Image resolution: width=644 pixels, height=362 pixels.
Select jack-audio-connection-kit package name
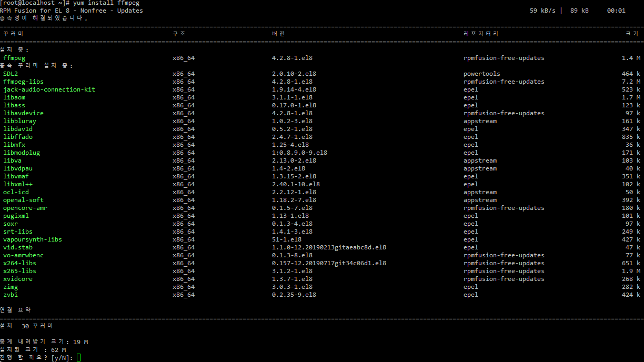pyautogui.click(x=49, y=89)
